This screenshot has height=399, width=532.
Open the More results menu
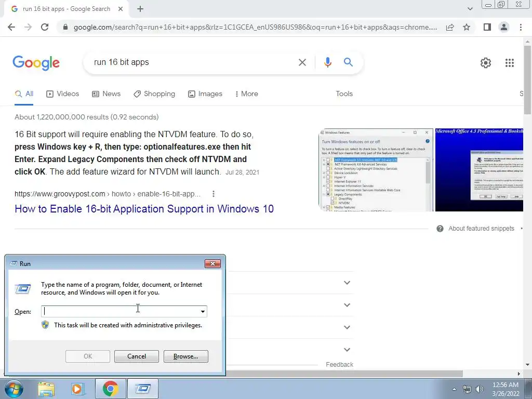pos(247,94)
